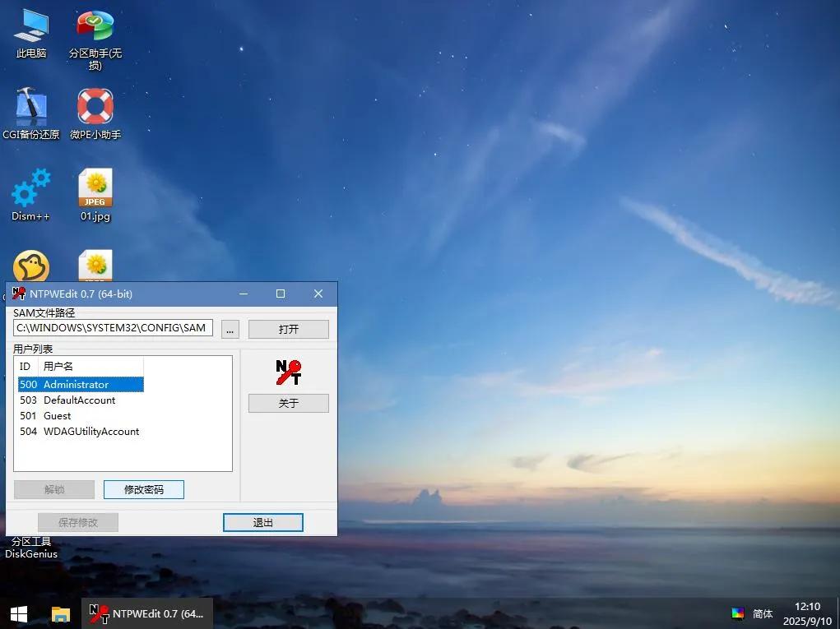Open Windows Start menu button
The image size is (840, 629).
point(18,613)
